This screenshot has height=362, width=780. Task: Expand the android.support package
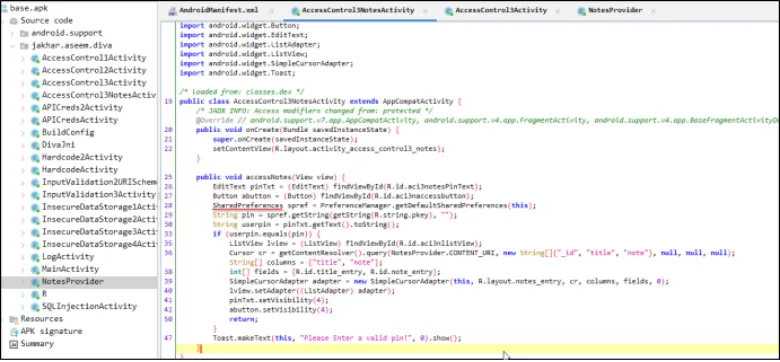point(12,33)
